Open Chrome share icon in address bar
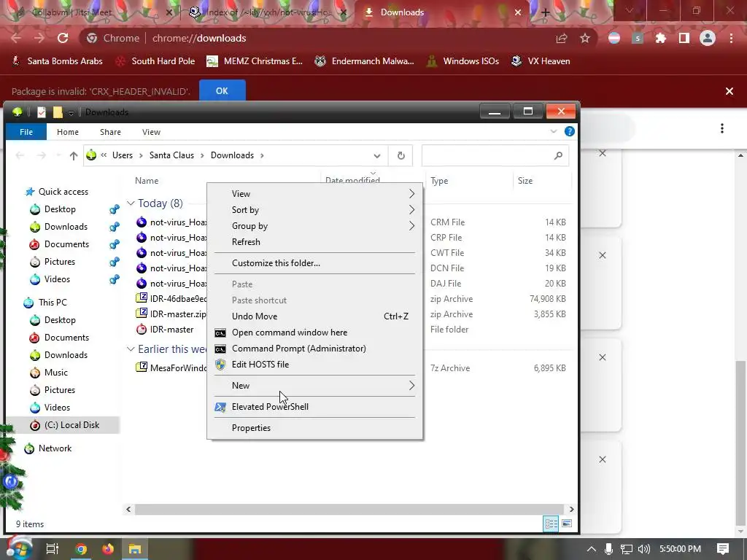The height and width of the screenshot is (560, 747). pos(562,38)
